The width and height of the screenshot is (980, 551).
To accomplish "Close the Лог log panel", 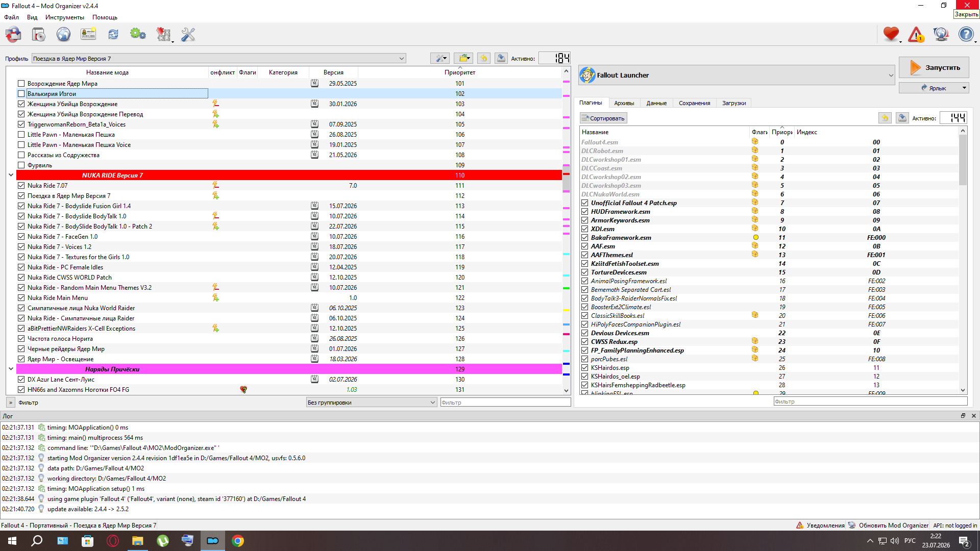I will pyautogui.click(x=973, y=416).
